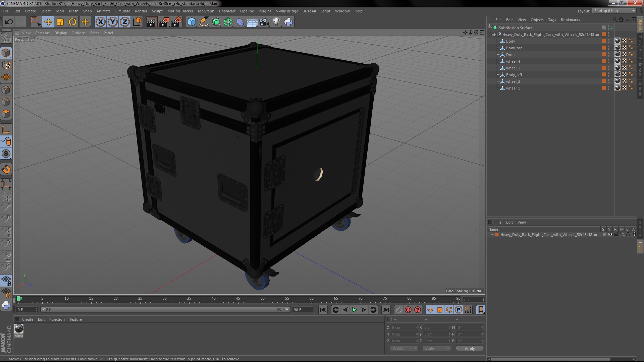The width and height of the screenshot is (644, 362).
Task: Toggle Y axis lock
Action: click(x=113, y=22)
